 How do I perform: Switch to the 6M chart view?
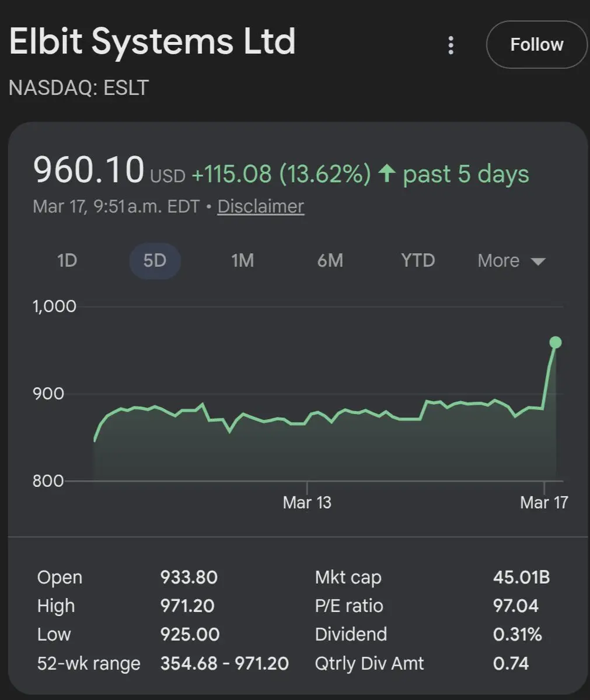click(x=330, y=260)
